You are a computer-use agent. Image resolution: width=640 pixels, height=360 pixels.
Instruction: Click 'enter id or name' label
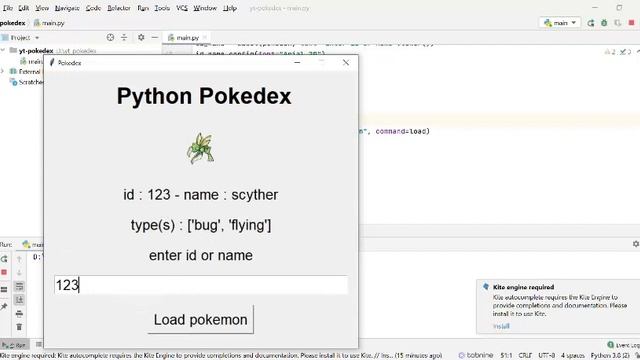point(200,255)
